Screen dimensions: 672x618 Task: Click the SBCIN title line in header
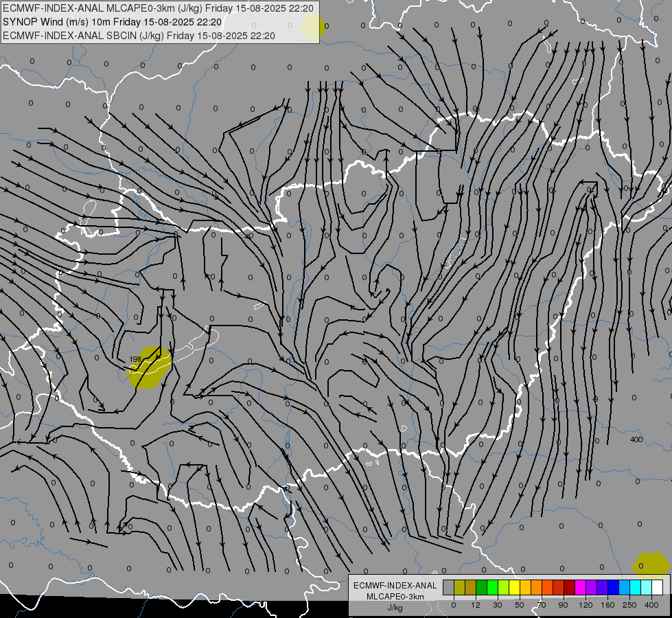click(x=139, y=36)
